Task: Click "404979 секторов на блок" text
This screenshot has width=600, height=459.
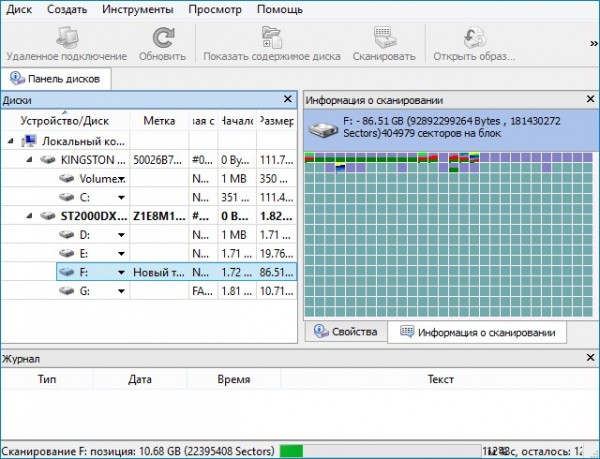Action: point(439,133)
